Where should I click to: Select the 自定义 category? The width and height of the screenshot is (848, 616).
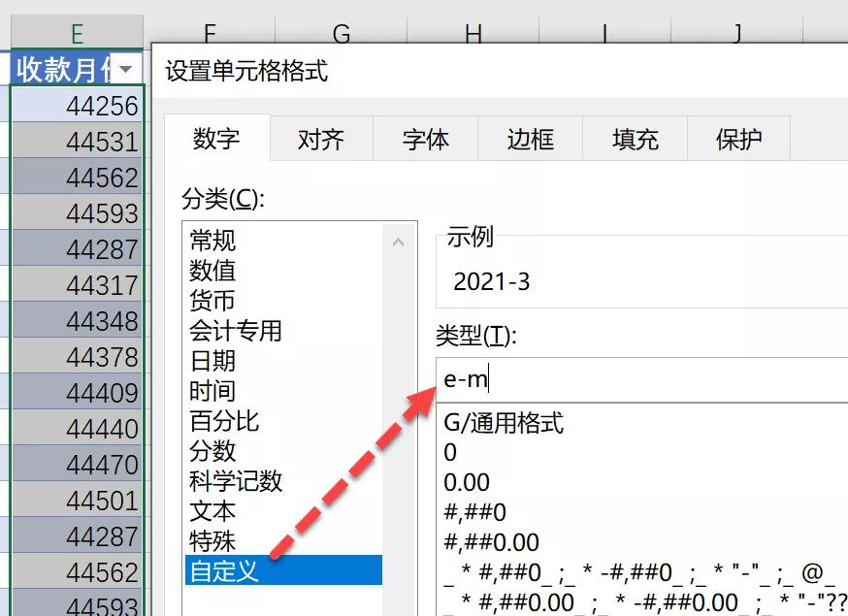pos(224,571)
